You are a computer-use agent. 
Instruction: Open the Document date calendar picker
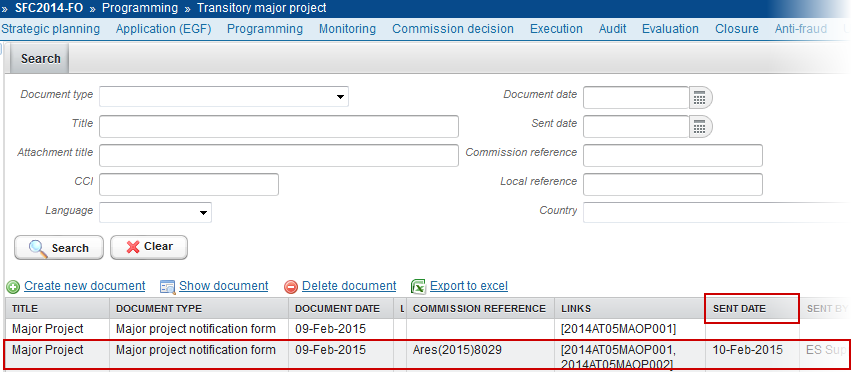pos(700,98)
